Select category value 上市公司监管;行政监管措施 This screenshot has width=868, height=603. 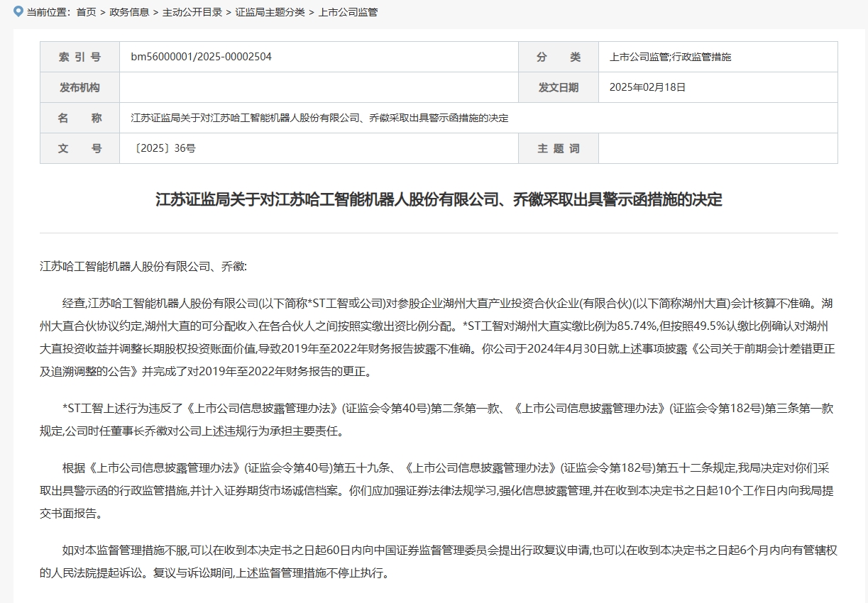pyautogui.click(x=670, y=57)
